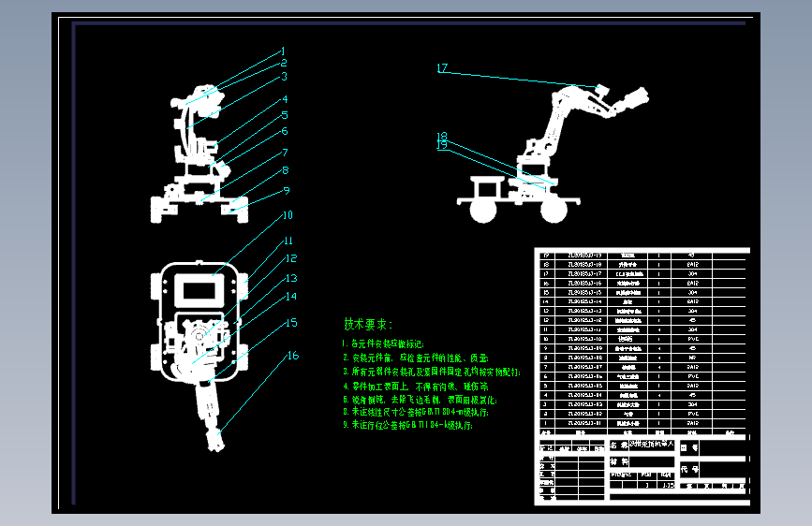Click balloon number 11 on the top view
The height and width of the screenshot is (526, 812).
288,241
